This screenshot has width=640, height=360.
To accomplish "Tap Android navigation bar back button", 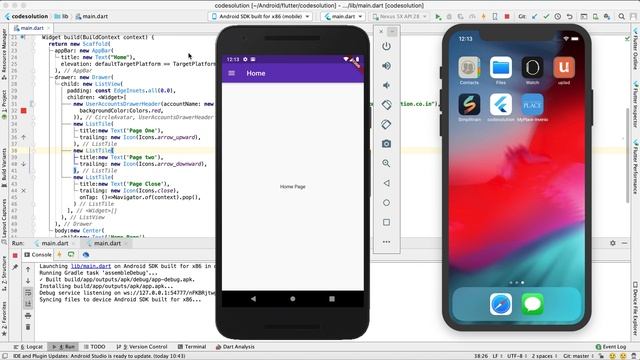I will (253, 299).
